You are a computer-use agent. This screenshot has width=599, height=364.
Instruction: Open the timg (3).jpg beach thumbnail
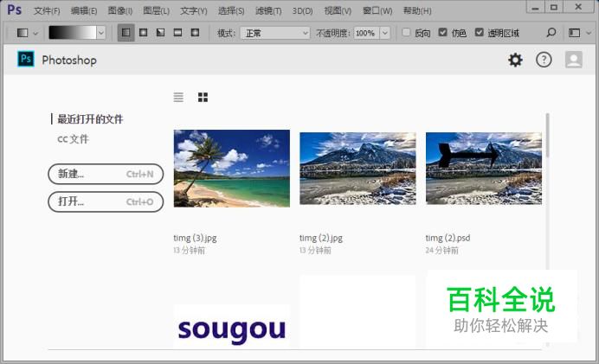coord(232,169)
